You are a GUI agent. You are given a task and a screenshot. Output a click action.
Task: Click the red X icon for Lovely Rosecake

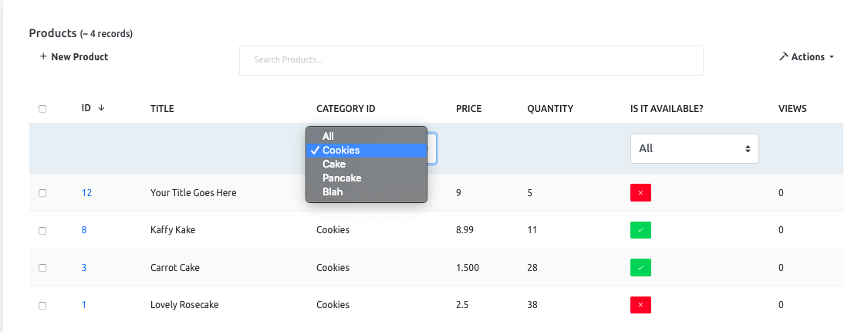pos(640,305)
